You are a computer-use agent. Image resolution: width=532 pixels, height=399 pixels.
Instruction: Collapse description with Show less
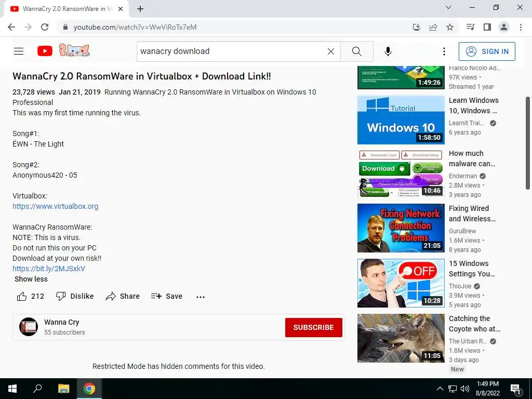[x=31, y=279]
